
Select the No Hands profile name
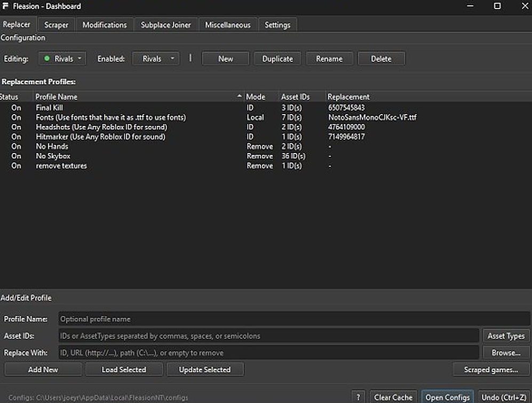(x=52, y=147)
